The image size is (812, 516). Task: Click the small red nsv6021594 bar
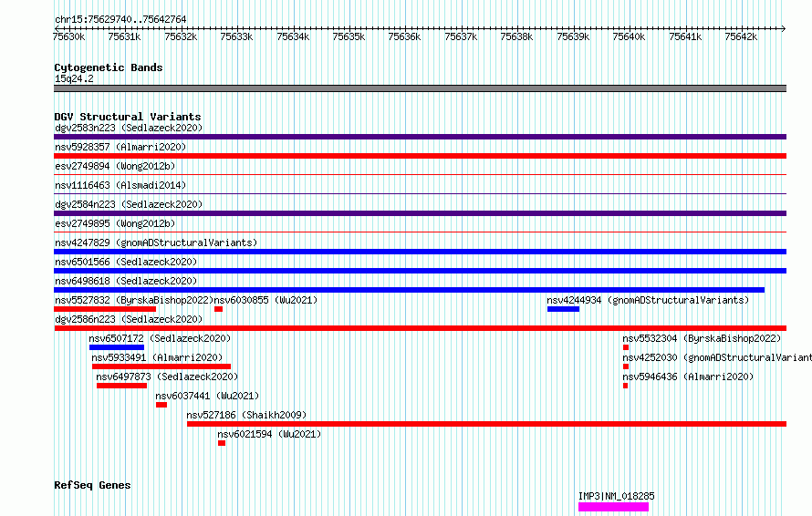click(222, 443)
